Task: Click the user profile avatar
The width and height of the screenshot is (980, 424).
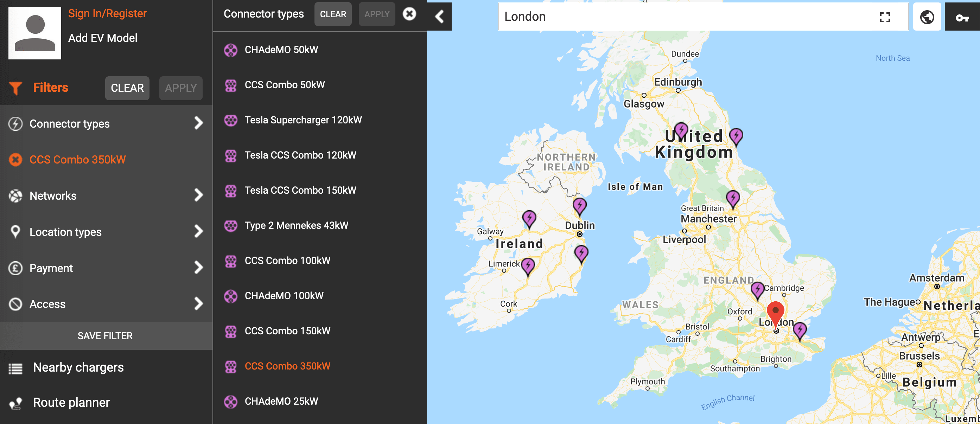Action: click(34, 33)
